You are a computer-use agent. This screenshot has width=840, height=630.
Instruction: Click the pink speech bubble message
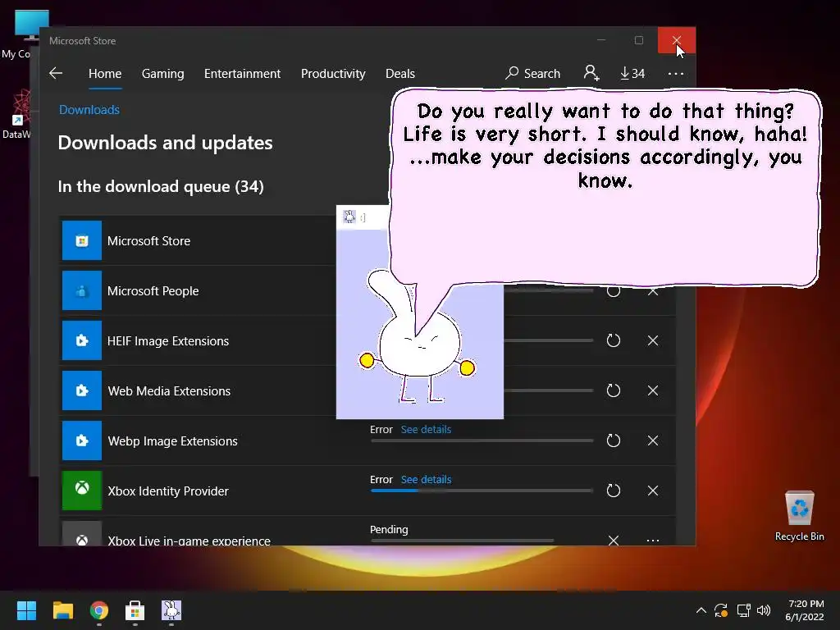(x=605, y=145)
